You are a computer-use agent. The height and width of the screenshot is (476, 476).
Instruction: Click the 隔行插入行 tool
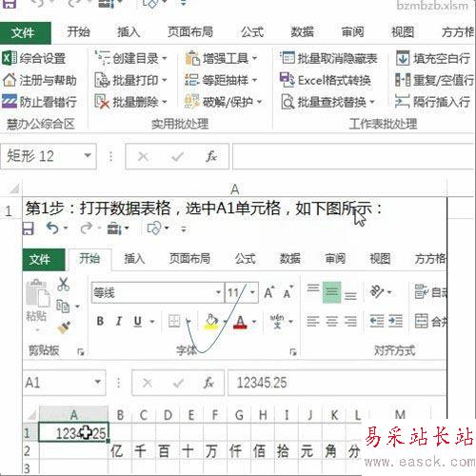(x=433, y=102)
